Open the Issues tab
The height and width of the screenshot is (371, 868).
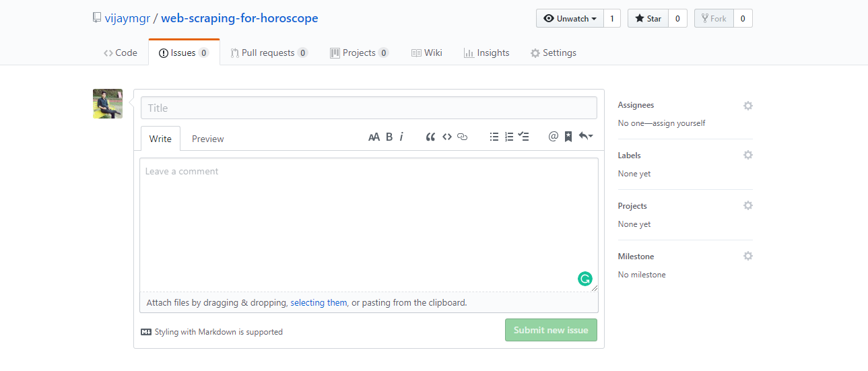point(184,53)
